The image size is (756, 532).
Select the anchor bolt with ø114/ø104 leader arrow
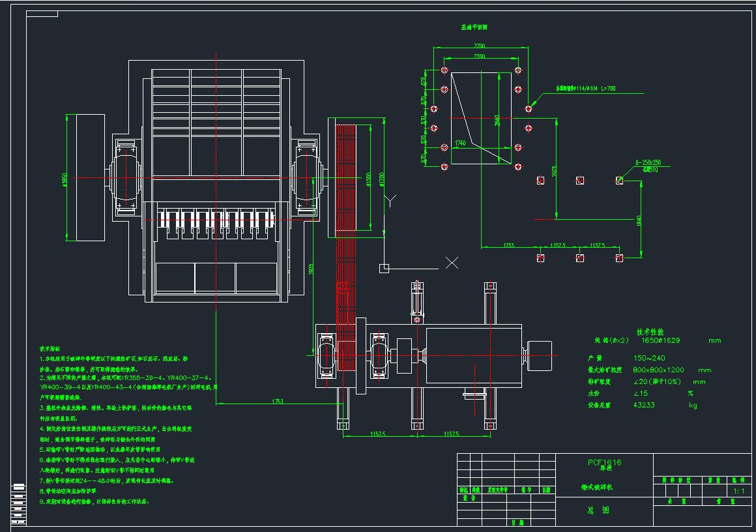click(528, 108)
